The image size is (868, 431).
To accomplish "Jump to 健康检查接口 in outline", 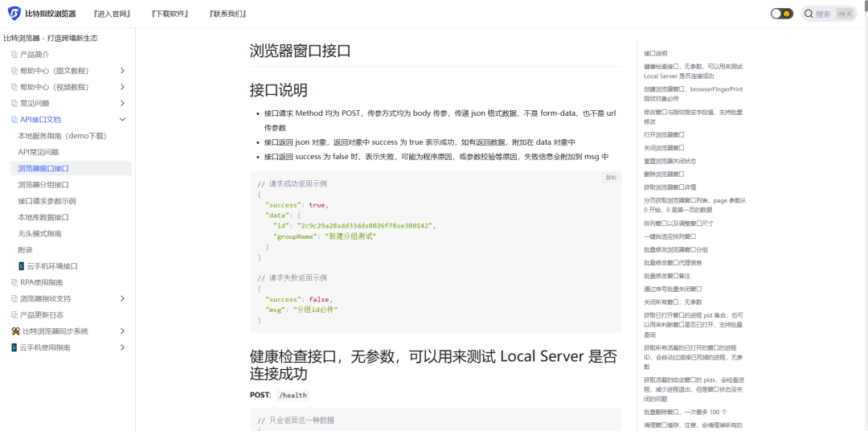I will [693, 71].
